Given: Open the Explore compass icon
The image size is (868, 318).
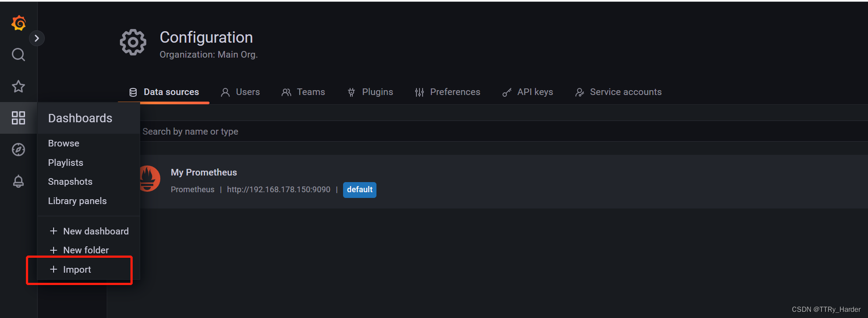Looking at the screenshot, I should [18, 150].
